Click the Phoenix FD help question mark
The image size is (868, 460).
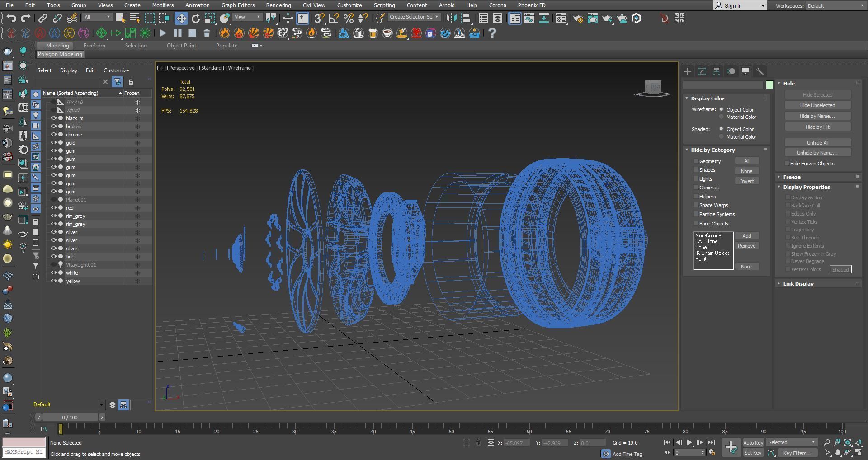tap(492, 33)
